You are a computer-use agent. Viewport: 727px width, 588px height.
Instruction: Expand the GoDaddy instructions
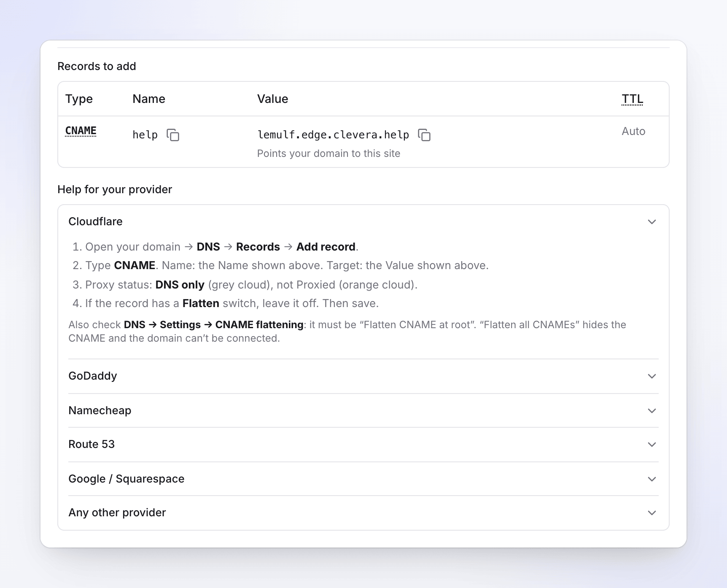[363, 376]
